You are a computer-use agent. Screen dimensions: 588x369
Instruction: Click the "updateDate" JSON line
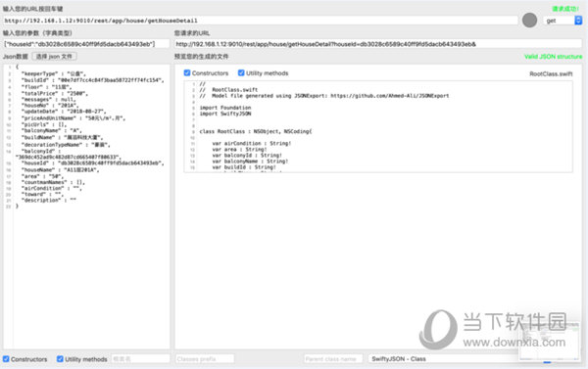[x=64, y=112]
